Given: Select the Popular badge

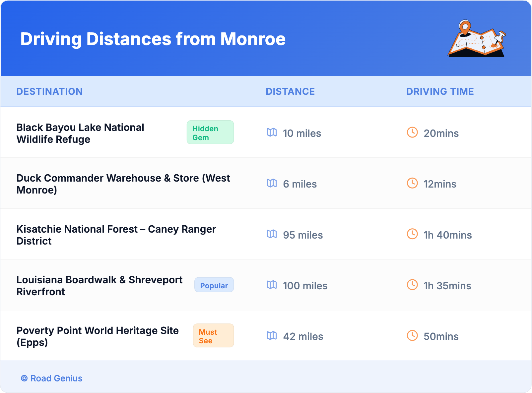Looking at the screenshot, I should pyautogui.click(x=214, y=285).
